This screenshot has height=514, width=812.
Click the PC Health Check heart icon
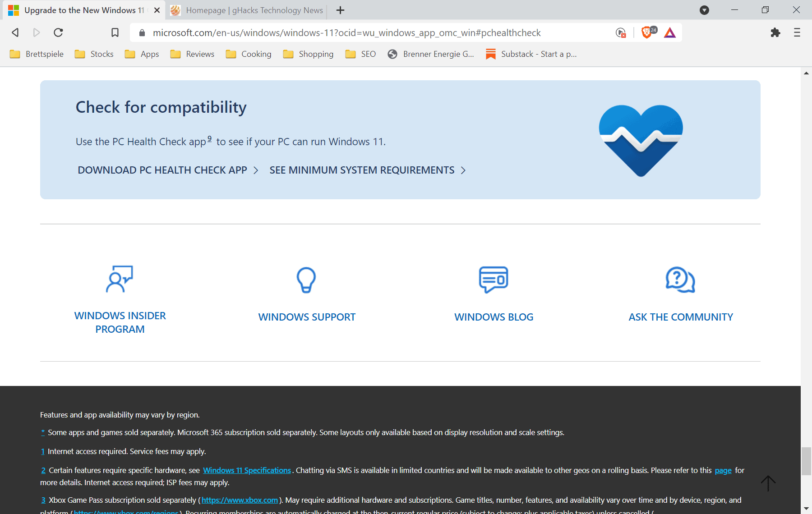coord(641,140)
